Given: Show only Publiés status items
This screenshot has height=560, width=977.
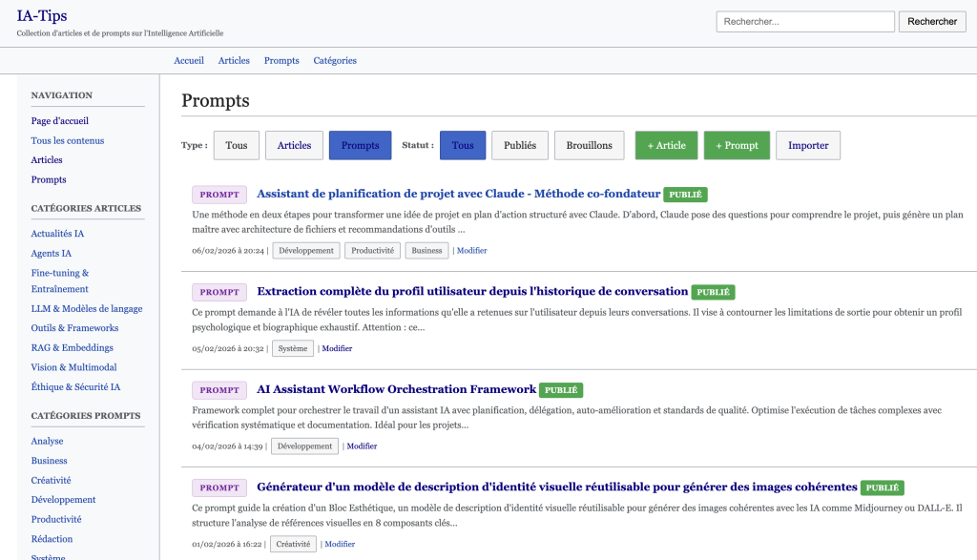Looking at the screenshot, I should (519, 145).
